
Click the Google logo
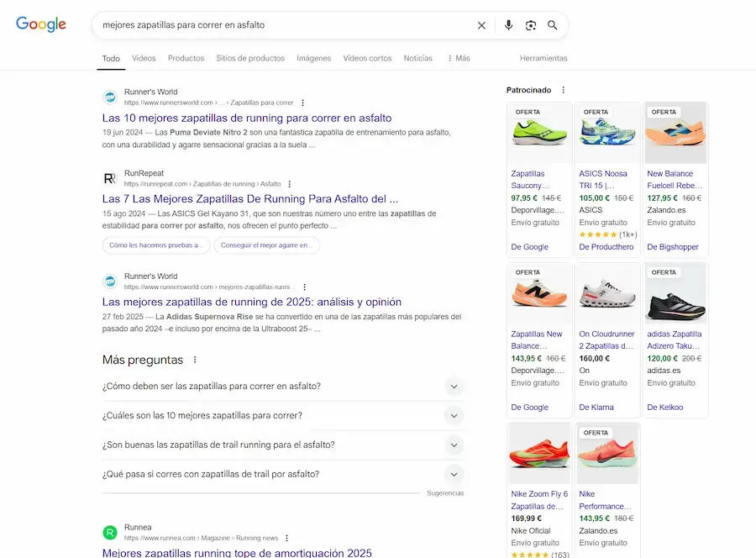(41, 24)
